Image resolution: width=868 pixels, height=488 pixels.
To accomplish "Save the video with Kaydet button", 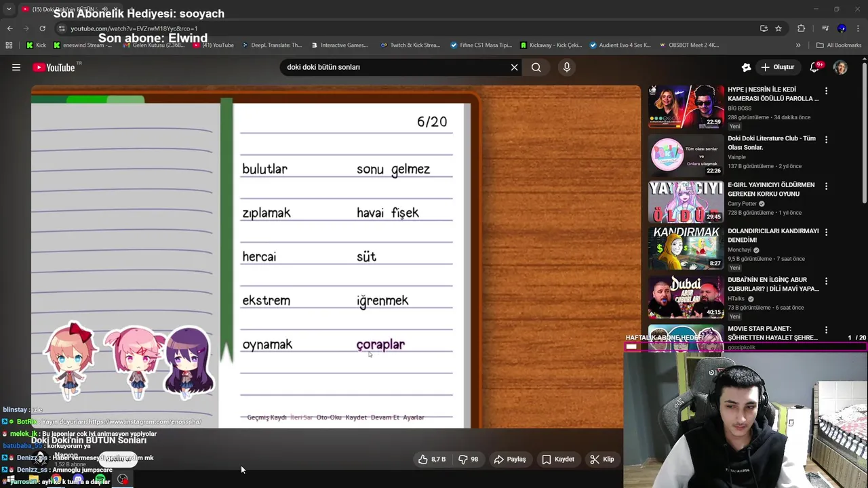I will pos(558,459).
